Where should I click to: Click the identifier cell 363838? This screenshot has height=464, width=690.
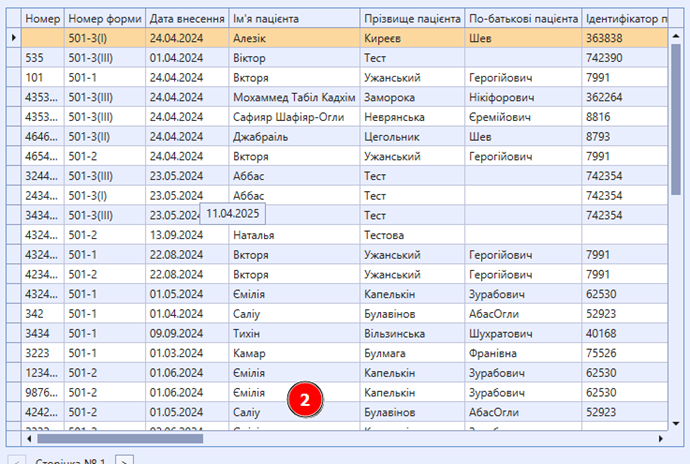click(x=625, y=38)
